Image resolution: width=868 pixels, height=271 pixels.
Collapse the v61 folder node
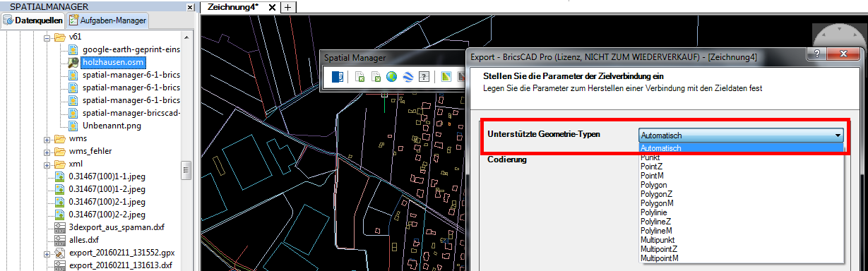tap(48, 37)
